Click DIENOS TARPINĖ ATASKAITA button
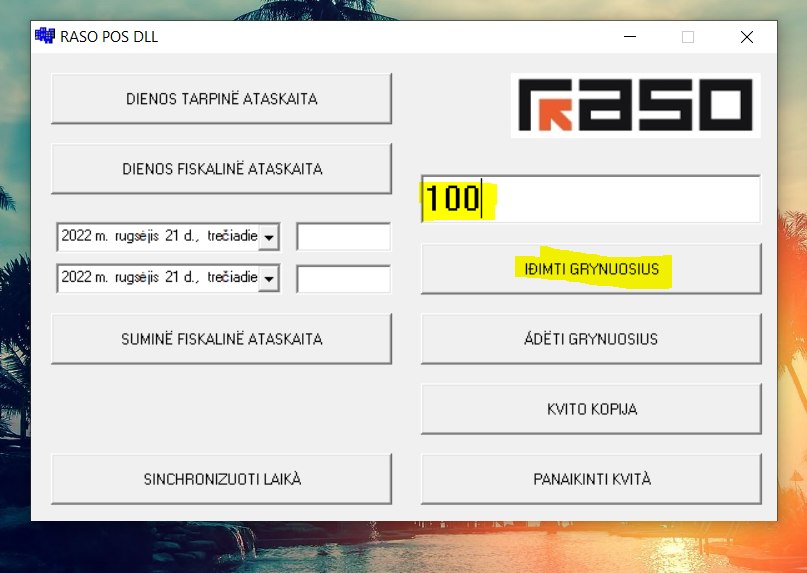Screen dimensions: 807x573 tap(221, 98)
